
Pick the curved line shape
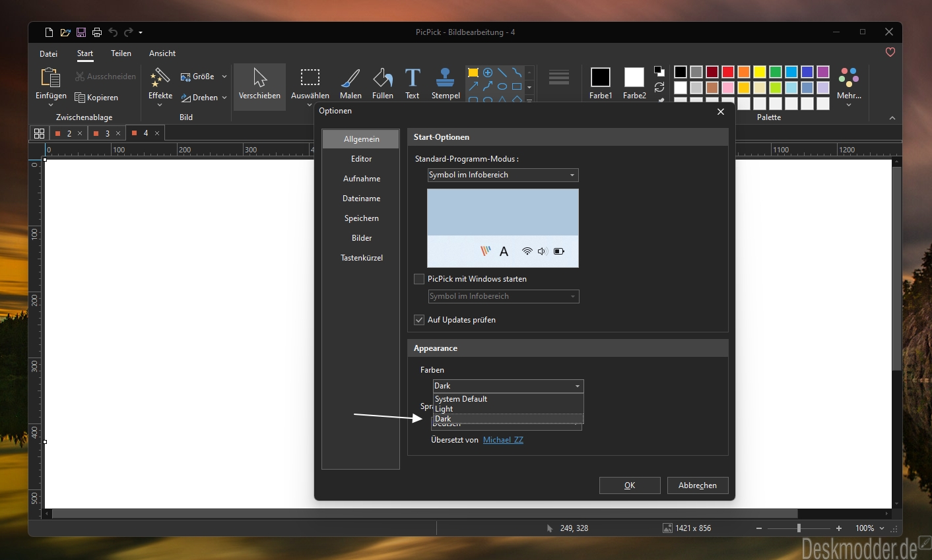coord(517,73)
